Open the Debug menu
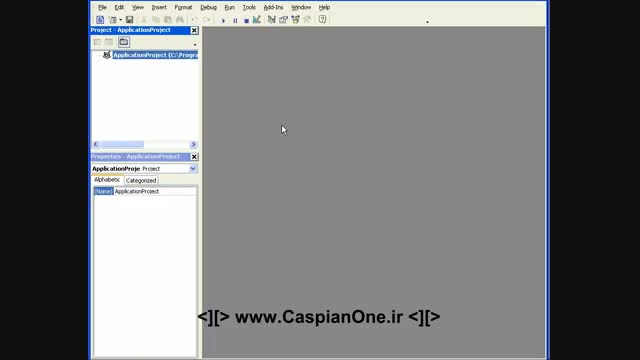Viewport: 640px width, 360px height. click(x=208, y=7)
